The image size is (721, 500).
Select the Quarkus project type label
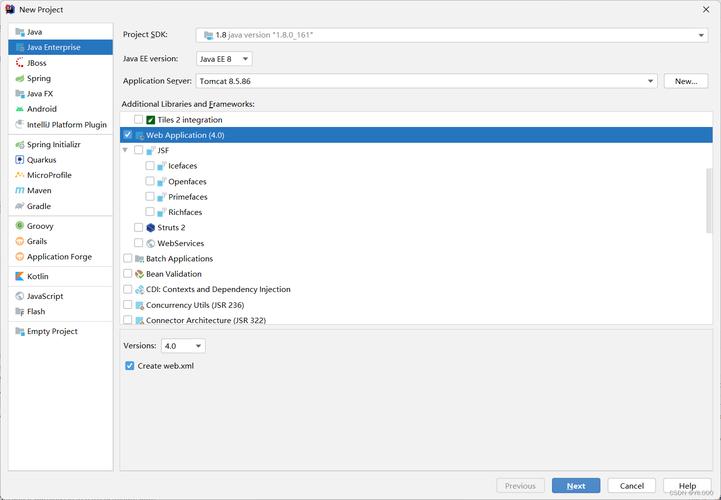[x=41, y=160]
